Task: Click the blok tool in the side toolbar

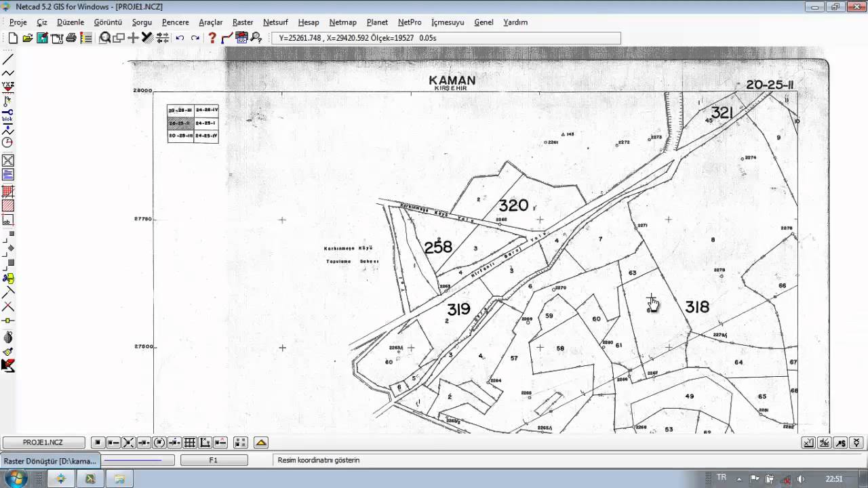Action: (8, 115)
